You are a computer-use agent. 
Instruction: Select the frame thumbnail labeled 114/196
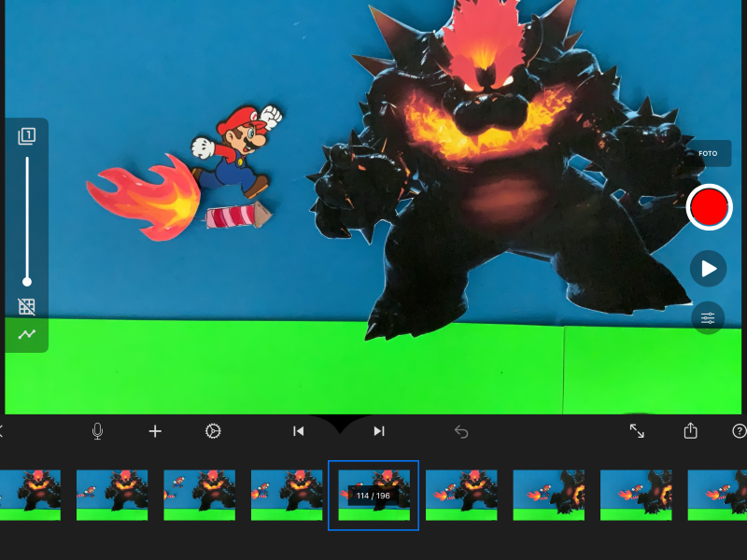(373, 494)
